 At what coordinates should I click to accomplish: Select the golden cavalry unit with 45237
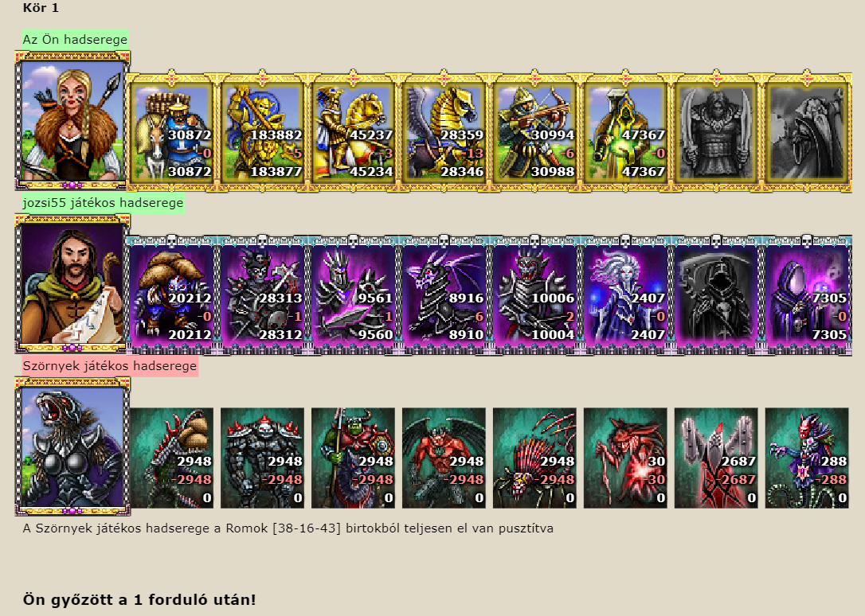point(353,132)
